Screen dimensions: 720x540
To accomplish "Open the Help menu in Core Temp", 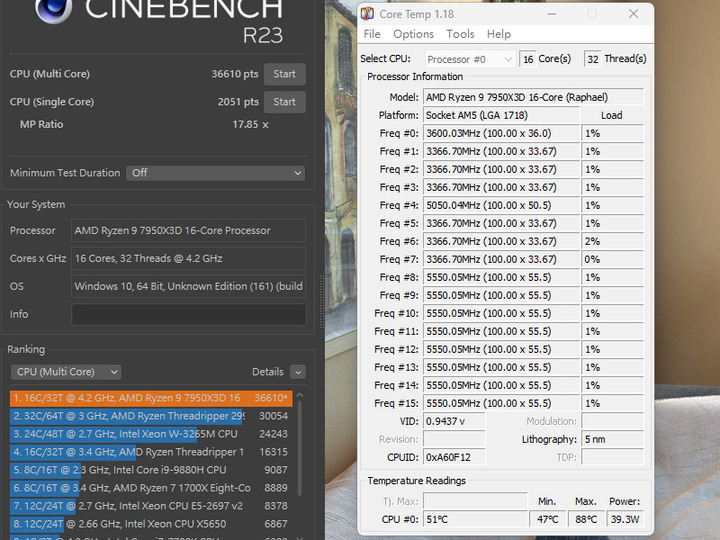I will pyautogui.click(x=499, y=34).
